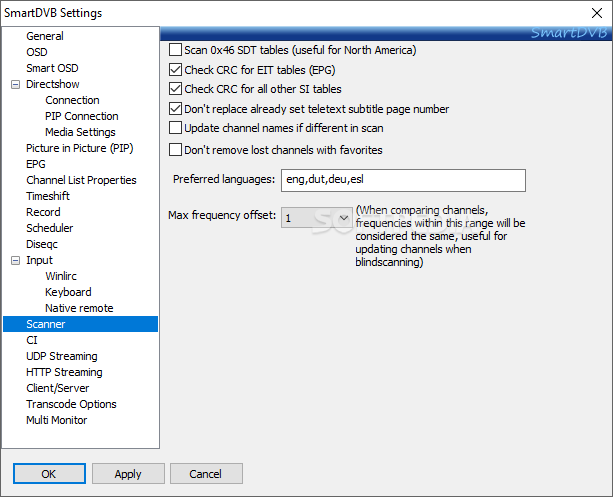
Task: Open Native remote settings
Action: pyautogui.click(x=79, y=308)
